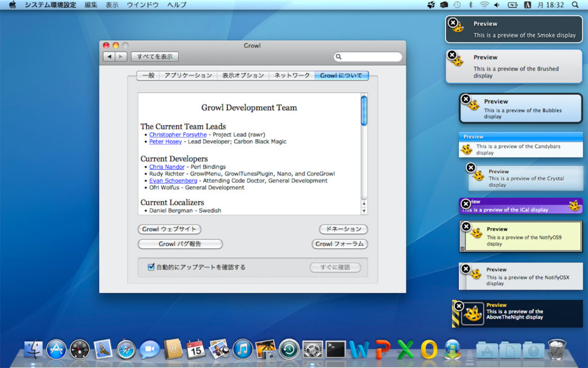This screenshot has height=368, width=588.
Task: Switch to the アプリケーション tab
Action: (188, 75)
